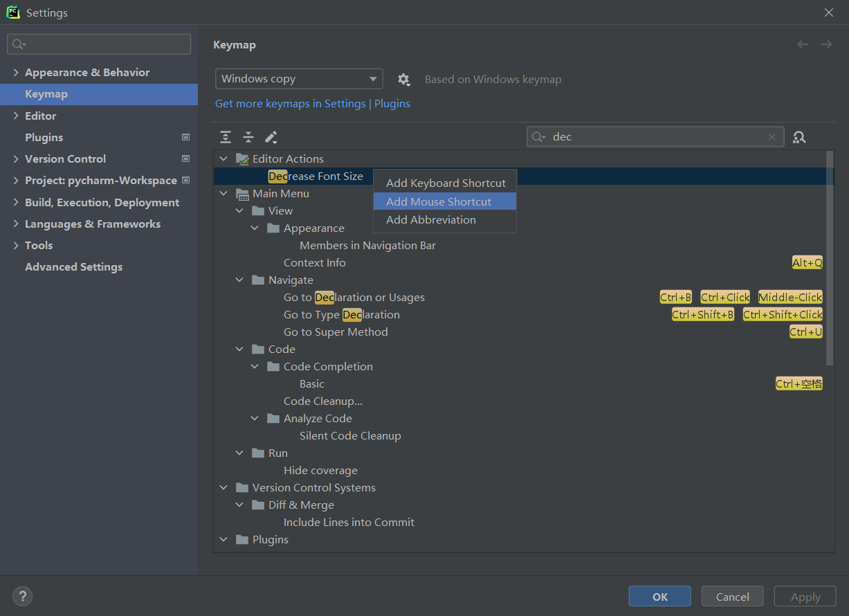
Task: Click the keymap search field containing 'dec'
Action: point(655,137)
